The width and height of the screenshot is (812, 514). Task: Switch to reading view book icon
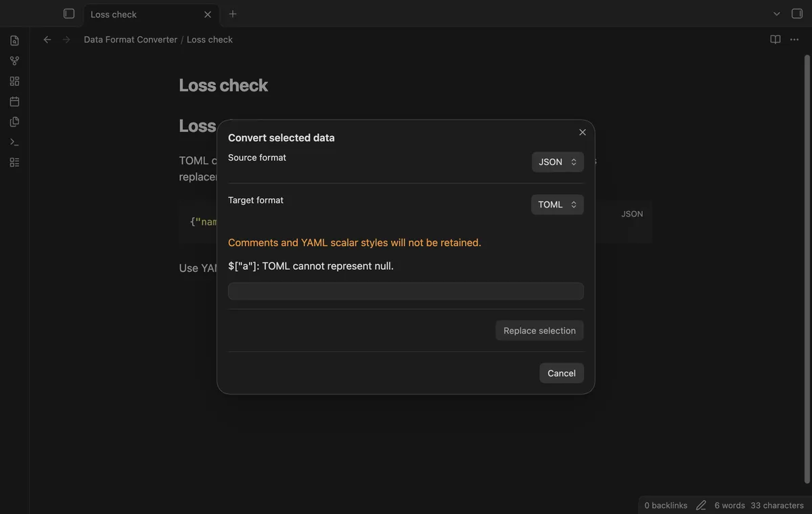775,39
